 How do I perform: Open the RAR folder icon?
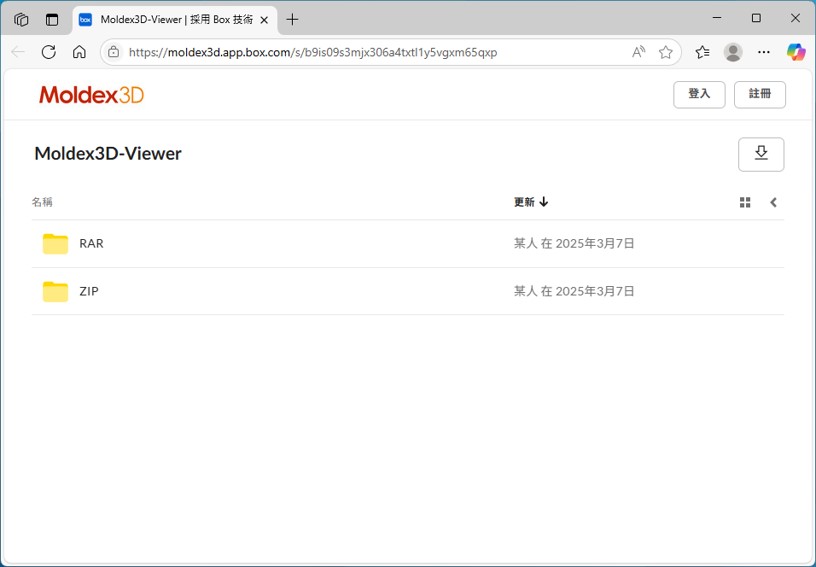coord(55,243)
